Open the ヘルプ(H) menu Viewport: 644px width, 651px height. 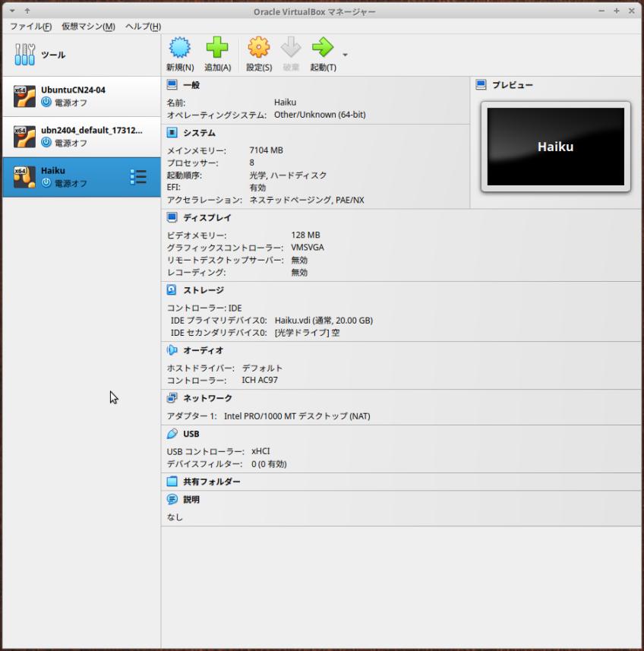144,26
